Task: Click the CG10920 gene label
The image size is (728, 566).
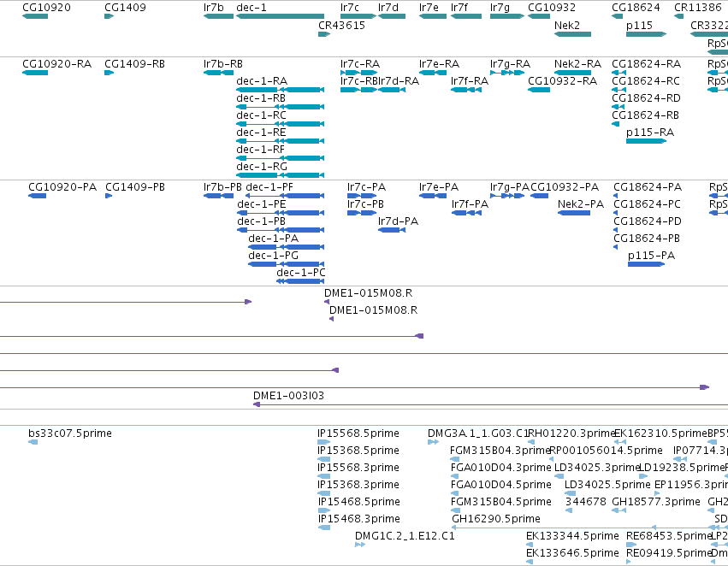Action: click(x=46, y=8)
